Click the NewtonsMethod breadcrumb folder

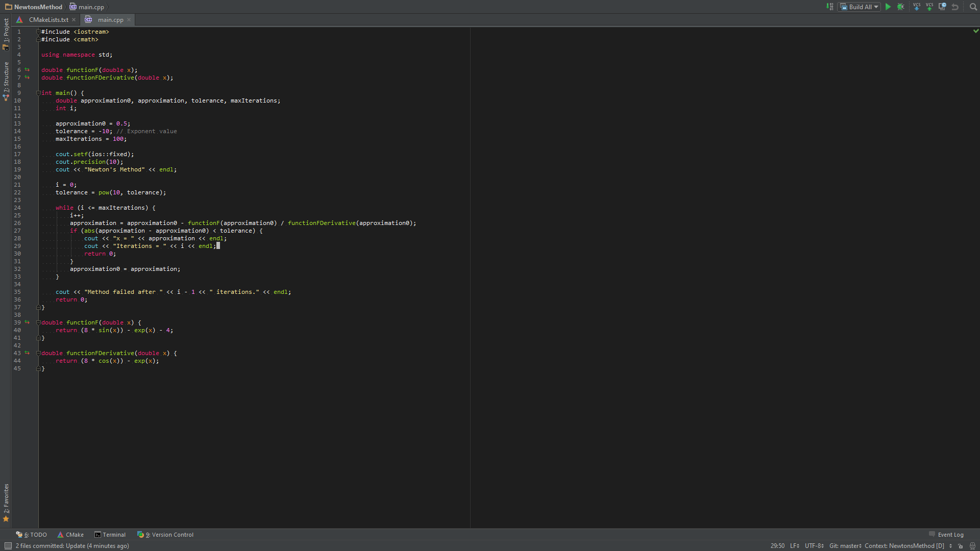click(34, 7)
